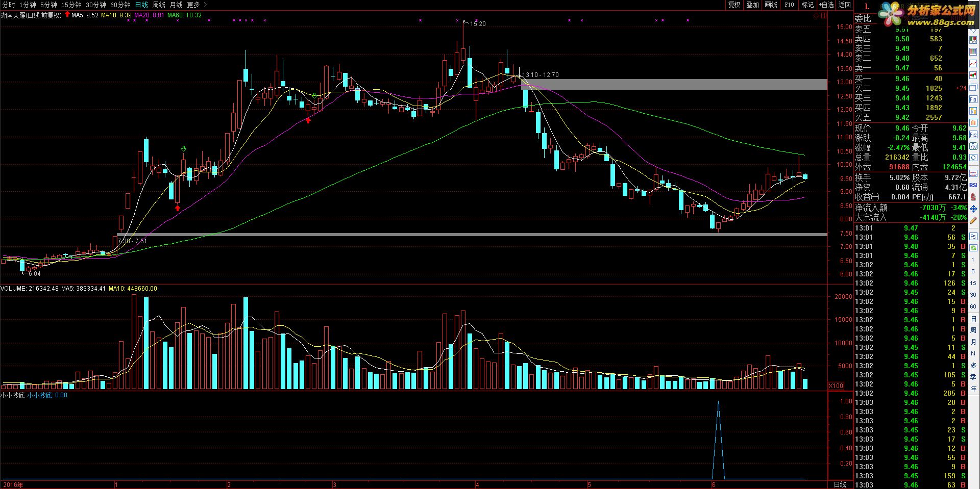Expand the 更多 more periods menu
This screenshot has height=489, width=980.
(x=193, y=5)
